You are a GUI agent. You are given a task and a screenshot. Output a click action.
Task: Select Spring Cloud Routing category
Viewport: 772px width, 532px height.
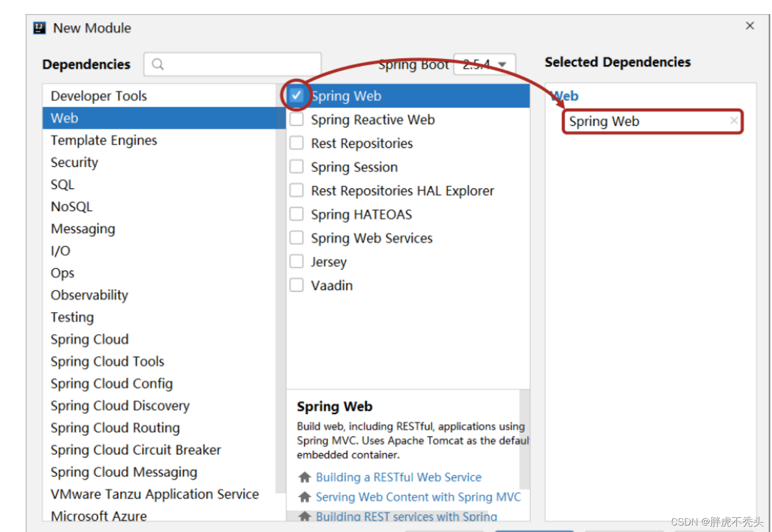[115, 428]
